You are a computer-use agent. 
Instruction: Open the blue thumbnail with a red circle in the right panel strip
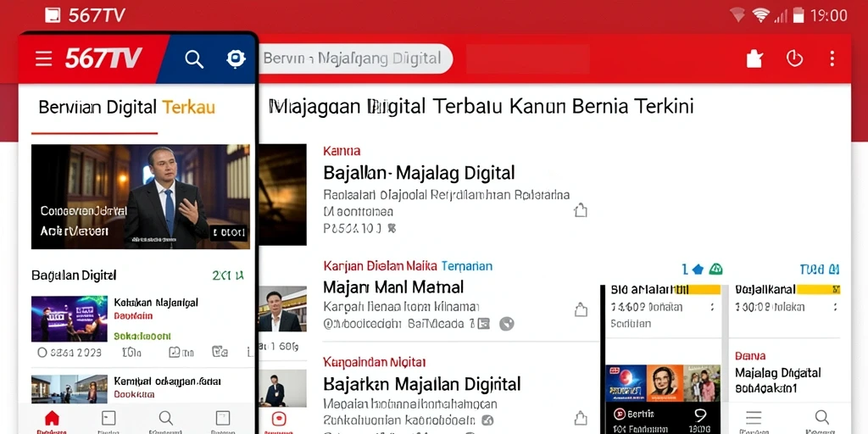626,383
